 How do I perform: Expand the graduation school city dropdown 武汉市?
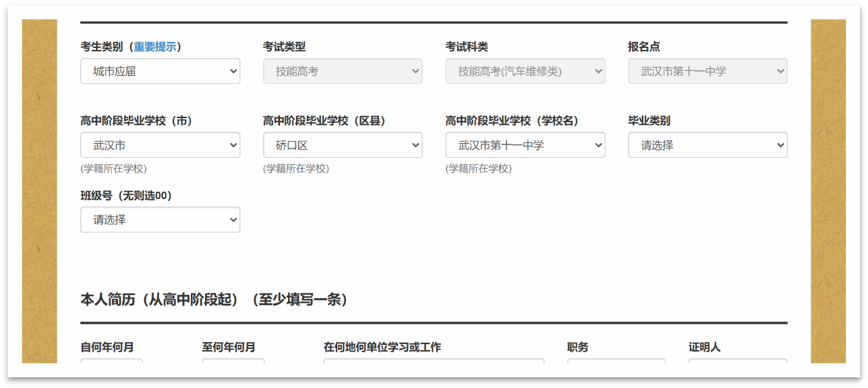tap(160, 145)
